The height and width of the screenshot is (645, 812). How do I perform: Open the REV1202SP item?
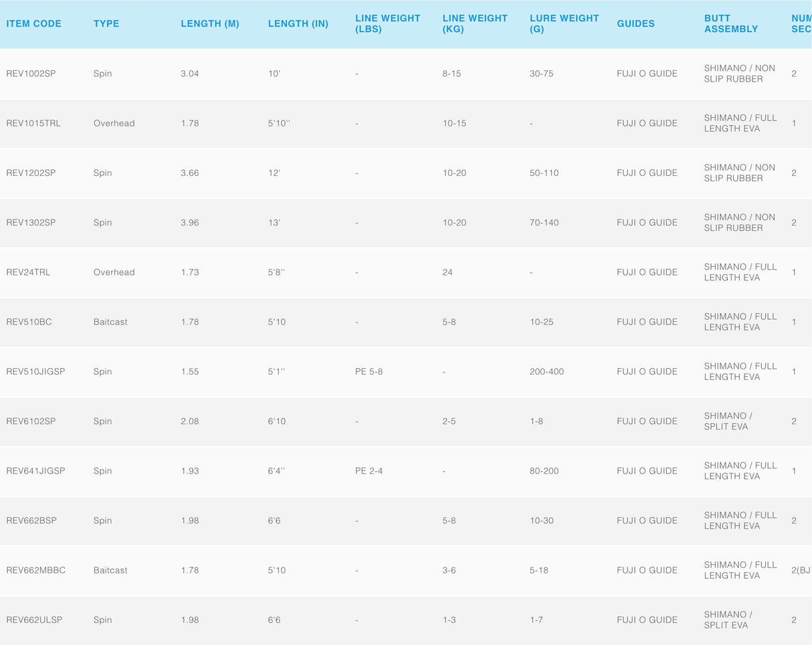point(31,173)
